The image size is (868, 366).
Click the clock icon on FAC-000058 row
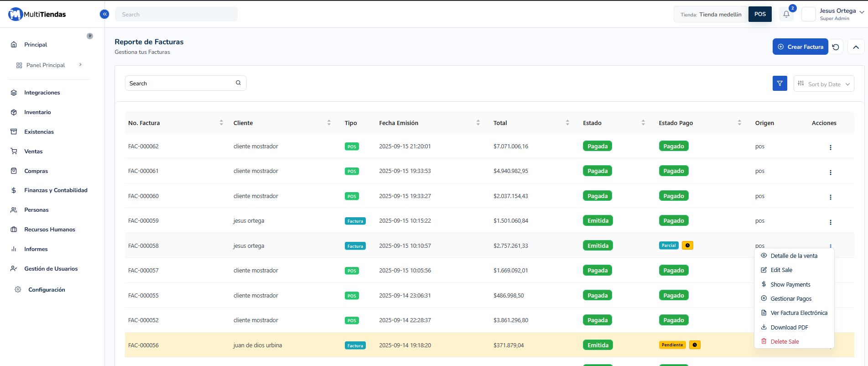tap(687, 246)
